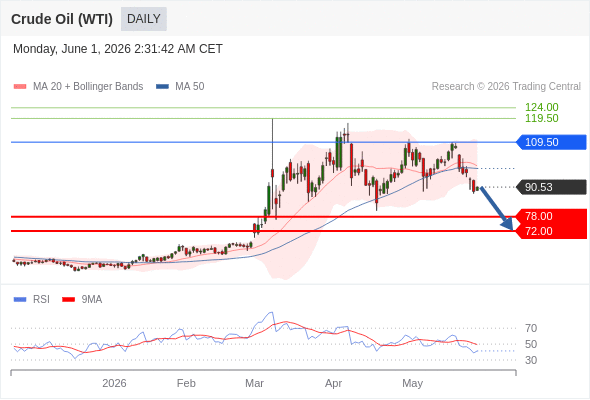Click the 9MA red legend swatch
This screenshot has height=400, width=590.
pyautogui.click(x=68, y=300)
